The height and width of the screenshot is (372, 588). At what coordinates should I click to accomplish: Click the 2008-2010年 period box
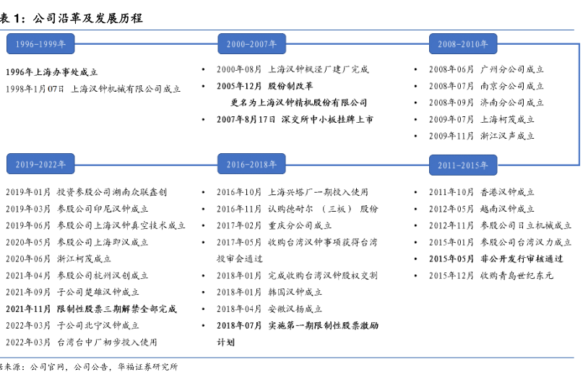462,44
